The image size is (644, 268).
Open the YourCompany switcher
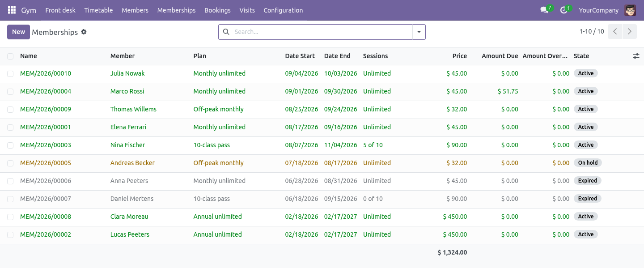click(x=599, y=10)
